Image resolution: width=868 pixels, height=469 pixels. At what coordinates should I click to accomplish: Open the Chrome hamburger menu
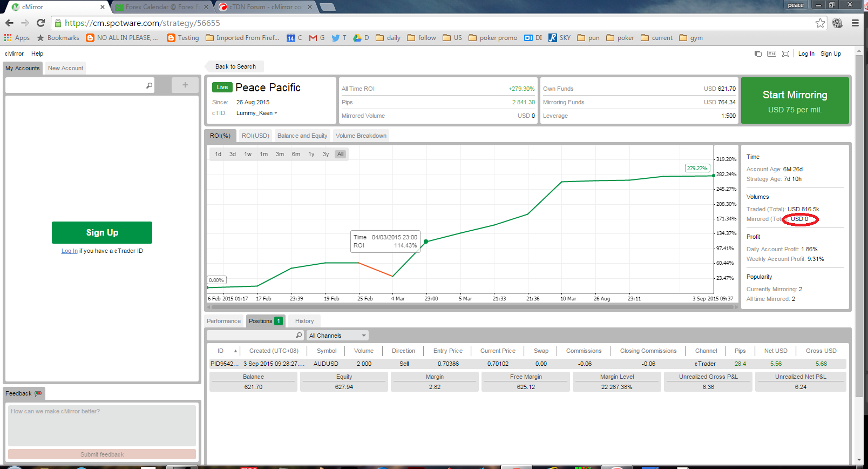(x=855, y=23)
